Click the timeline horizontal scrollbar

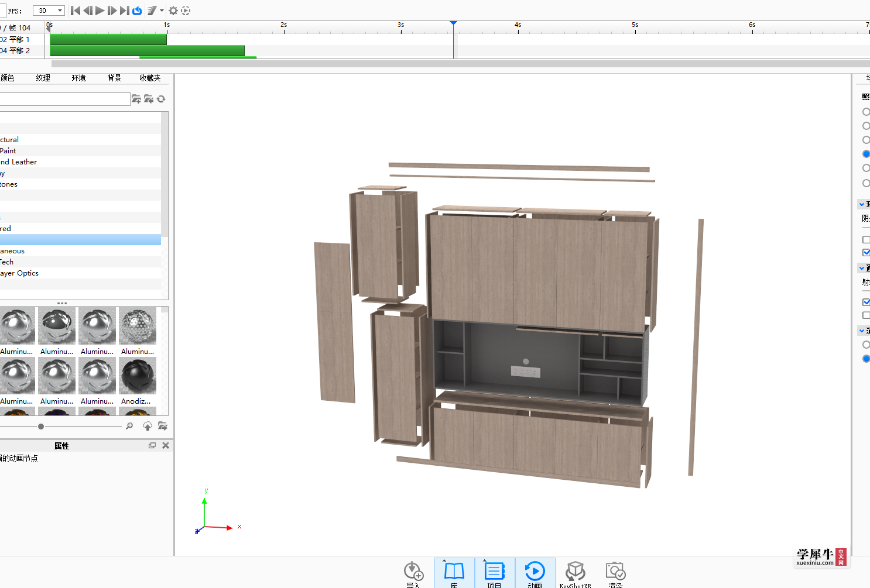tap(460, 64)
